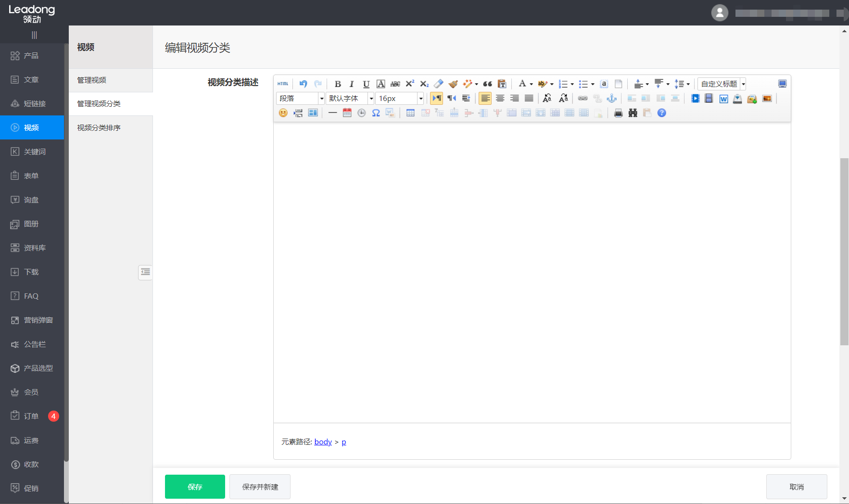Switch the editor to fullscreen mode

(782, 83)
